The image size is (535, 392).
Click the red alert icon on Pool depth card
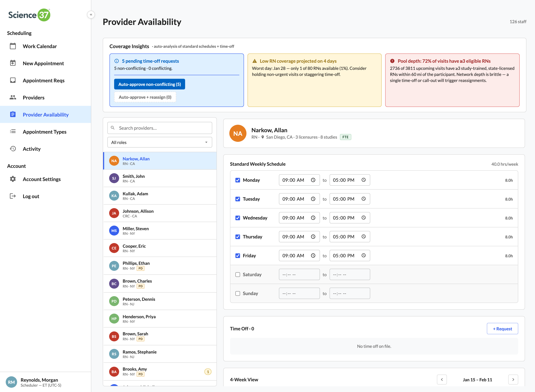click(x=392, y=61)
